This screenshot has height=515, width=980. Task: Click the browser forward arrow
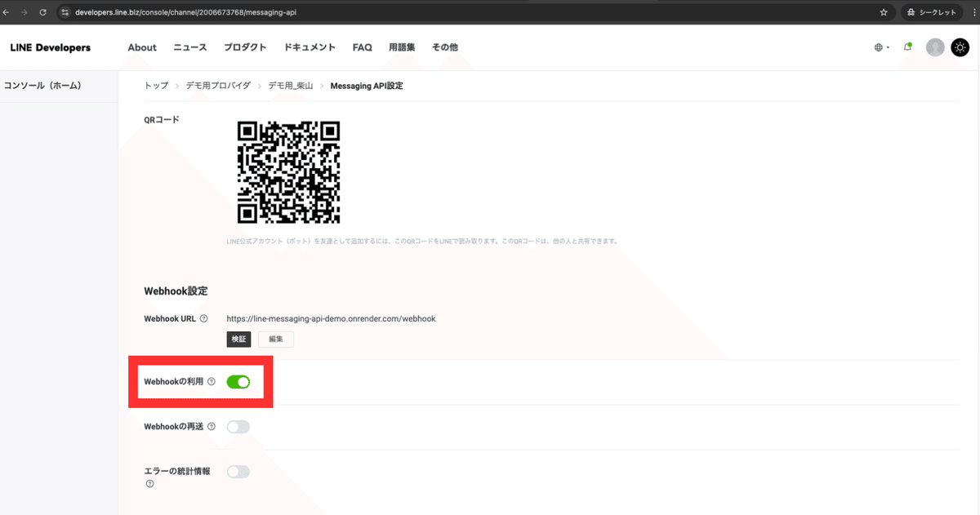(x=24, y=12)
